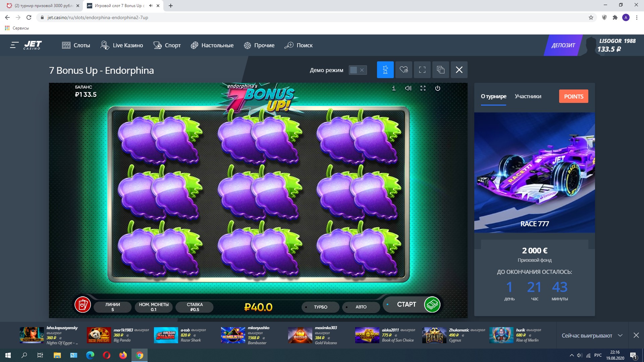Click the ДЕПОЗИТ button

tap(563, 45)
